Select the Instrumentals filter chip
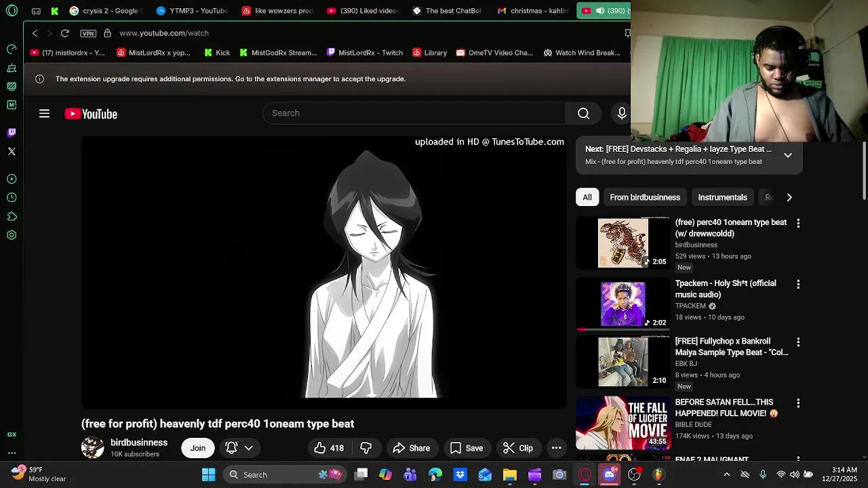Screen dimensions: 868x488 pos(722,197)
